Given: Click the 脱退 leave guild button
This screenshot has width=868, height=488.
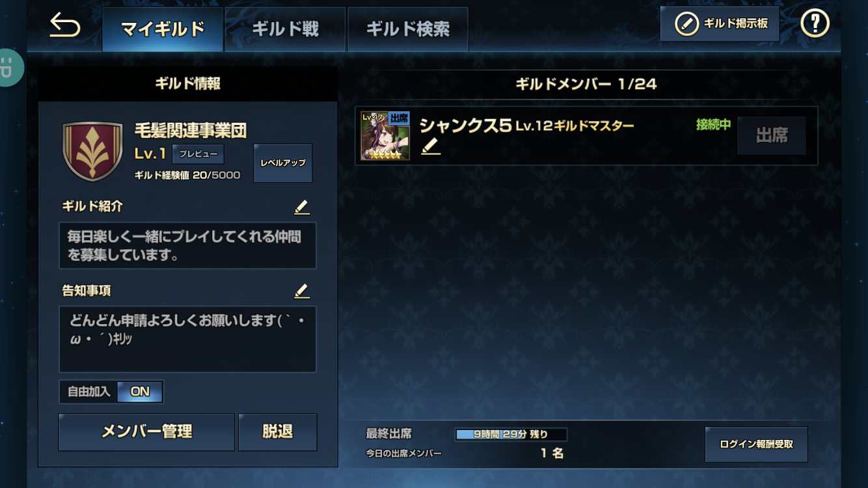Looking at the screenshot, I should coord(278,432).
